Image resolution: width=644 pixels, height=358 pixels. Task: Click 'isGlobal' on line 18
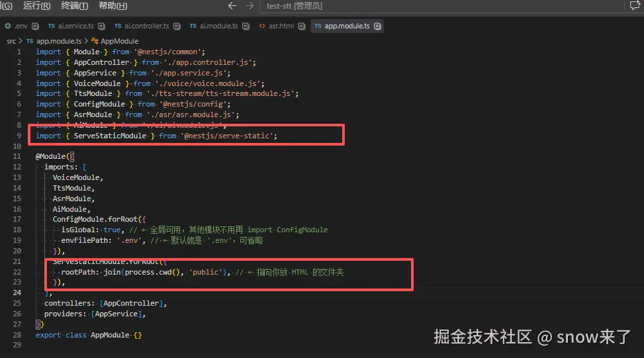(x=79, y=230)
